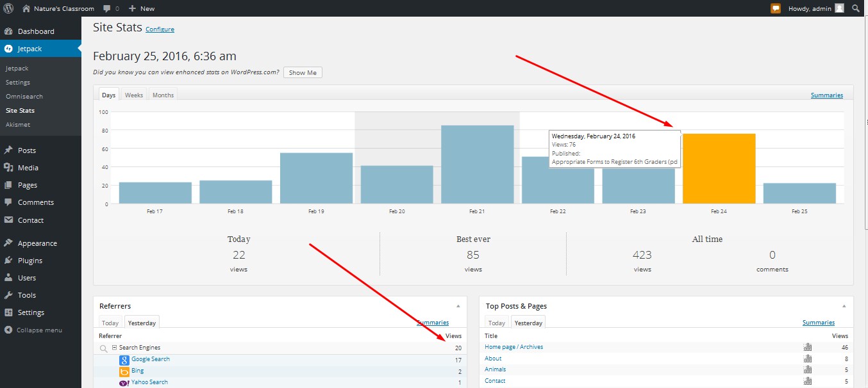Open the About page link
Screen dimensions: 868x388
tap(493, 359)
